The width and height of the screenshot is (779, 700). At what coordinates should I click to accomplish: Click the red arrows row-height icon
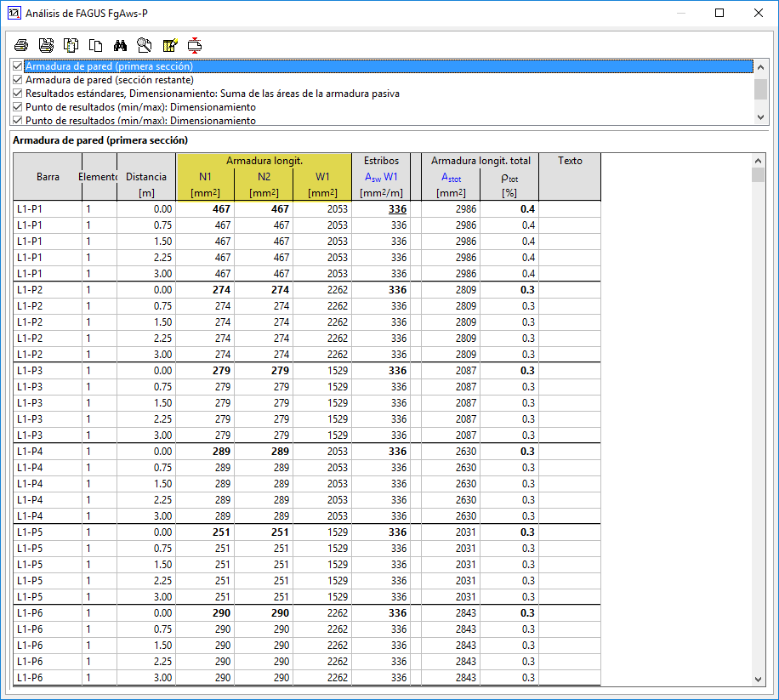coord(195,45)
